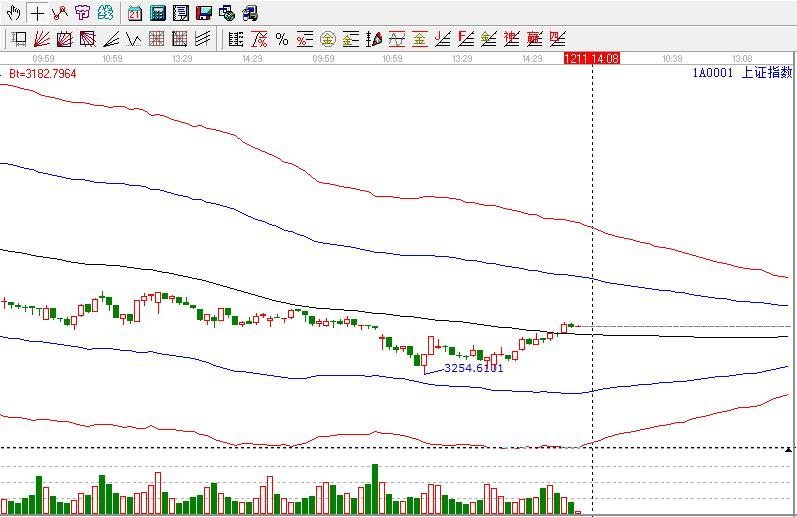Select the 四 angle lines tool
This screenshot has height=517, width=797.
click(558, 39)
